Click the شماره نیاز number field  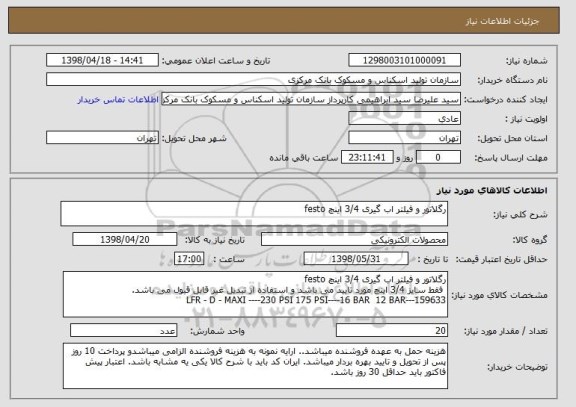pos(404,60)
